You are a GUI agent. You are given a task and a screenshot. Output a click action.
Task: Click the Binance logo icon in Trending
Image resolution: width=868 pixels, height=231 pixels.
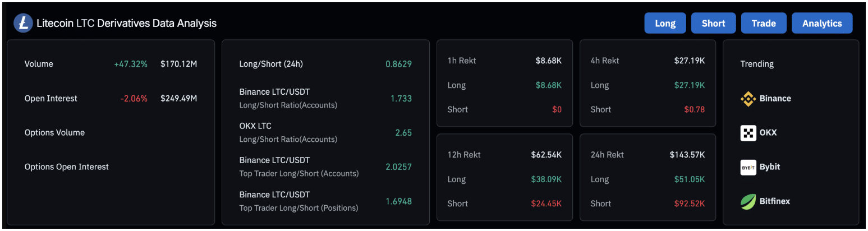748,99
